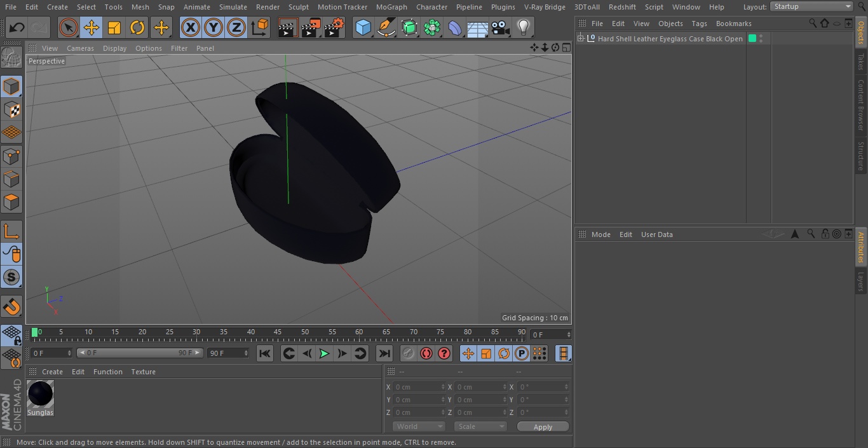Switch to the Content Browser side tab
Screen dimensions: 868x448
pyautogui.click(x=861, y=105)
